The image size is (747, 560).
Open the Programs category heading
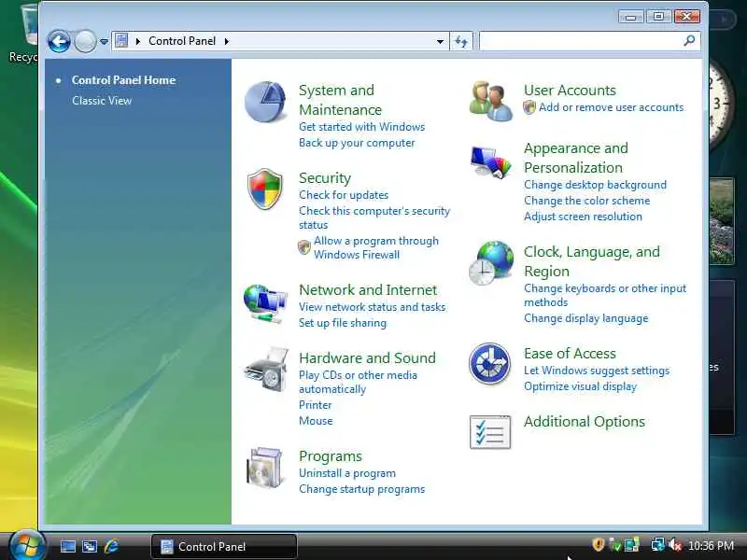(x=331, y=456)
